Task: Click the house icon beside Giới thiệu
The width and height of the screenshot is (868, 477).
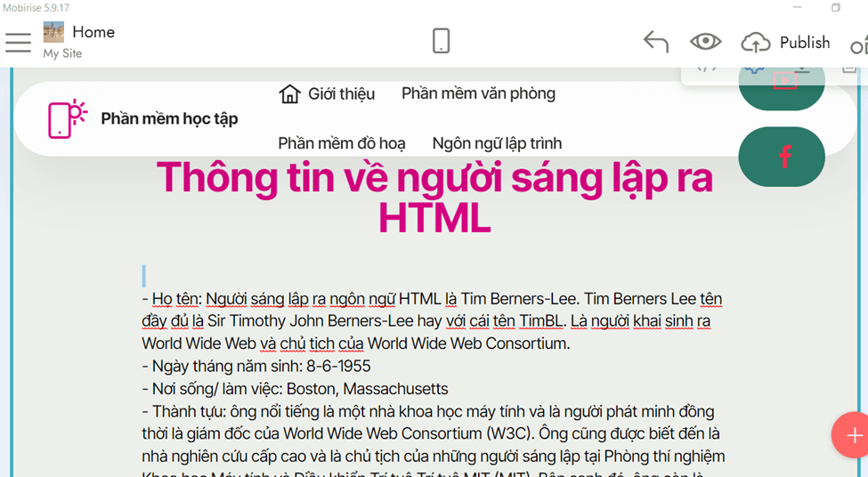Action: coord(289,94)
